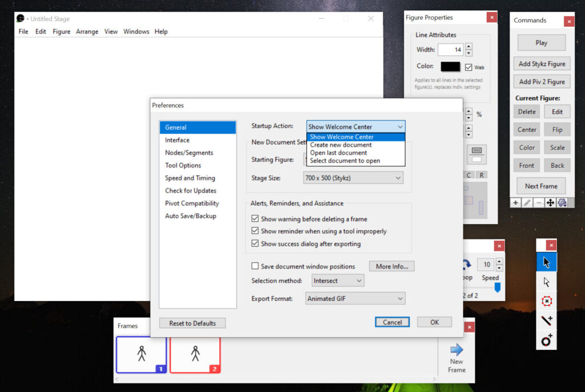Click the four-arrow move icon in Commands
585x392 pixels.
[x=550, y=203]
